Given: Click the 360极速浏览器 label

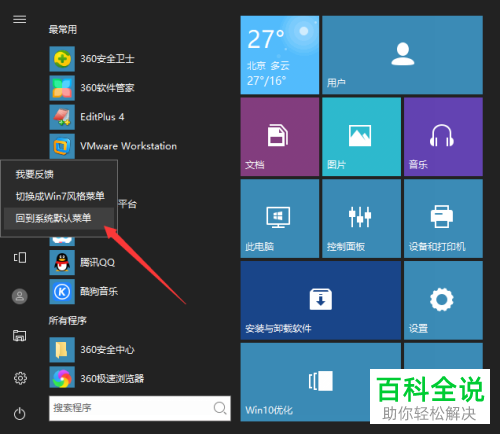Looking at the screenshot, I should point(112,379).
